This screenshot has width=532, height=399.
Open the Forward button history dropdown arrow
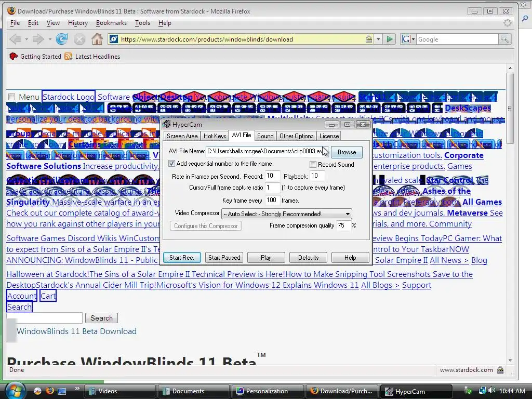coord(49,39)
